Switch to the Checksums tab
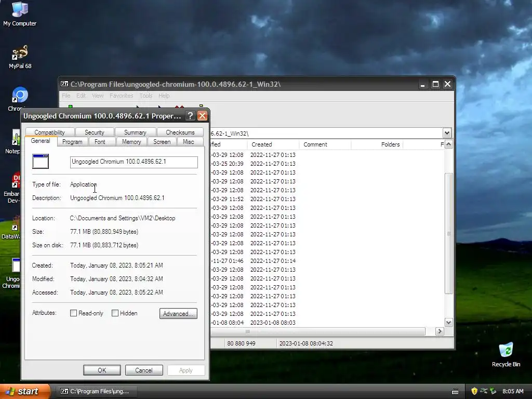This screenshot has height=399, width=532. click(x=180, y=132)
